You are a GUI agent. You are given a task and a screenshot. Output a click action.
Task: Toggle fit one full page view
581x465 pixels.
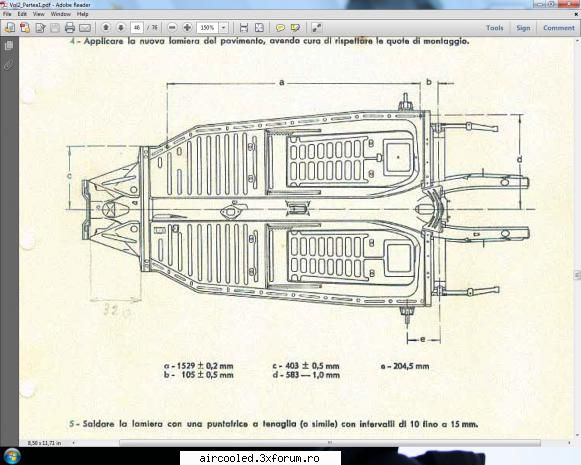[x=259, y=28]
